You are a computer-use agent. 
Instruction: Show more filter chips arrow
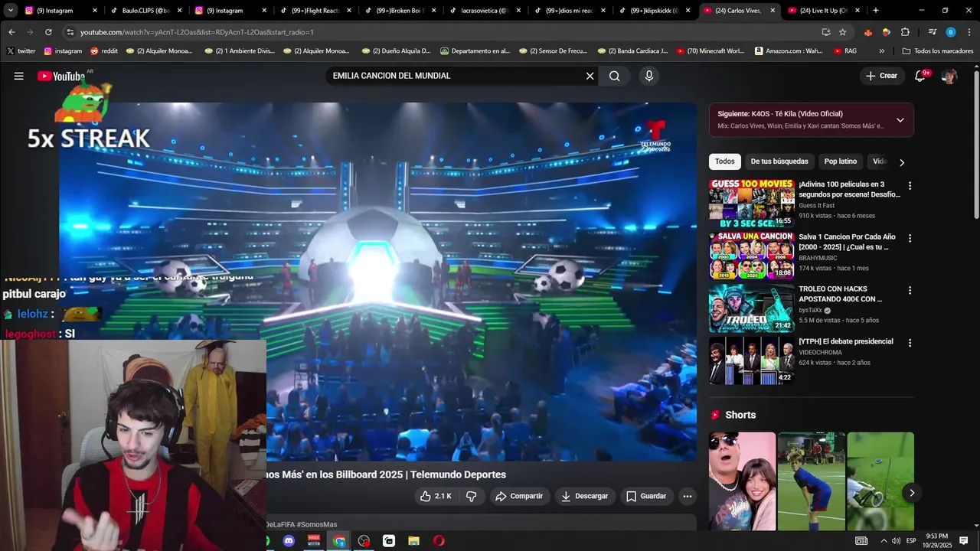coord(902,162)
